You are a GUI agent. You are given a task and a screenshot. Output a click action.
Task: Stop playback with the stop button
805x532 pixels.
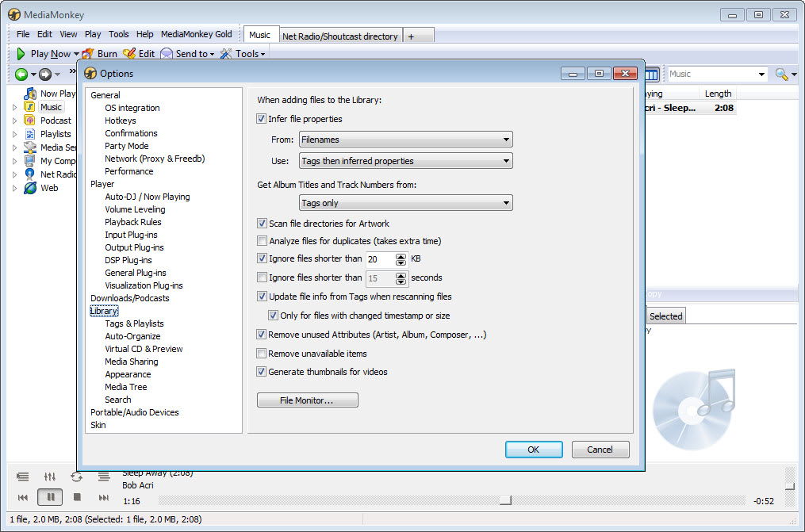[77, 496]
